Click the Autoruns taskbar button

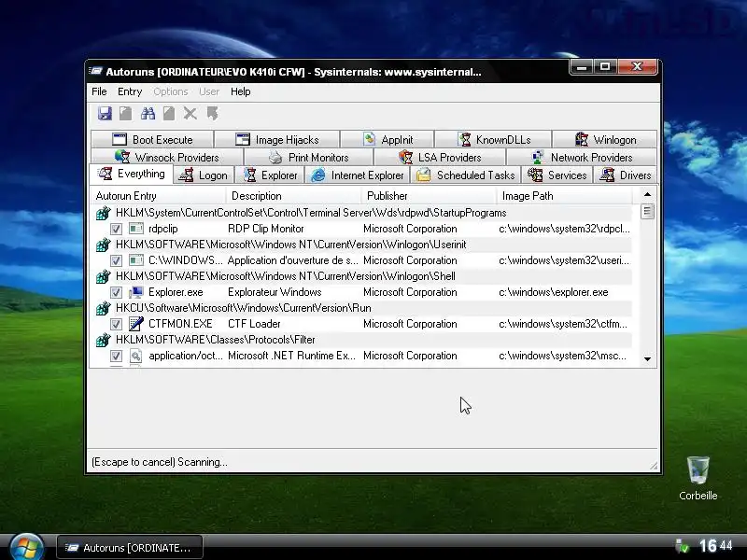click(130, 548)
